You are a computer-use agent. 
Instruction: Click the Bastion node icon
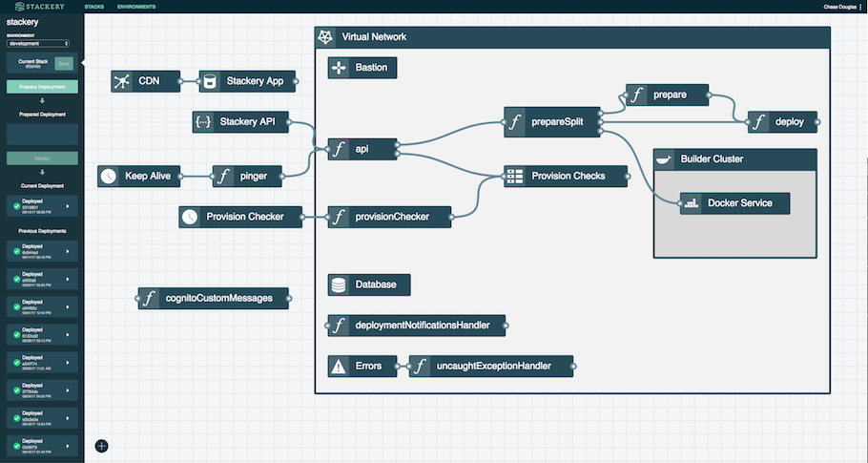[339, 68]
